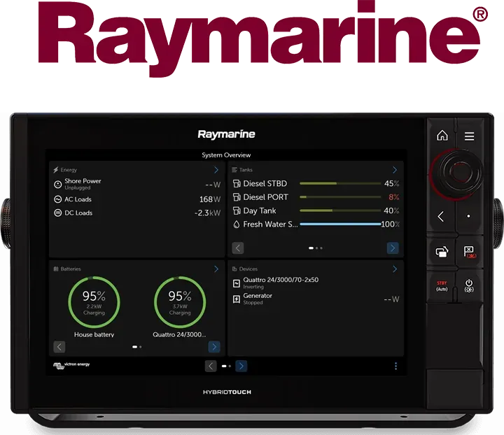Select the Fresh Water 100% value
This screenshot has height=435, width=504.
pos(390,224)
